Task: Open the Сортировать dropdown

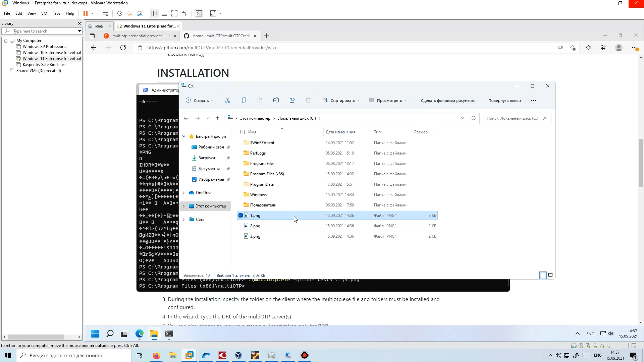Action: (341, 100)
